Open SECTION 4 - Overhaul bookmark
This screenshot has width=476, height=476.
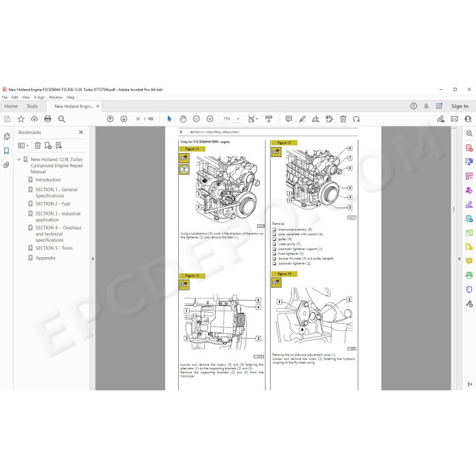(58, 234)
